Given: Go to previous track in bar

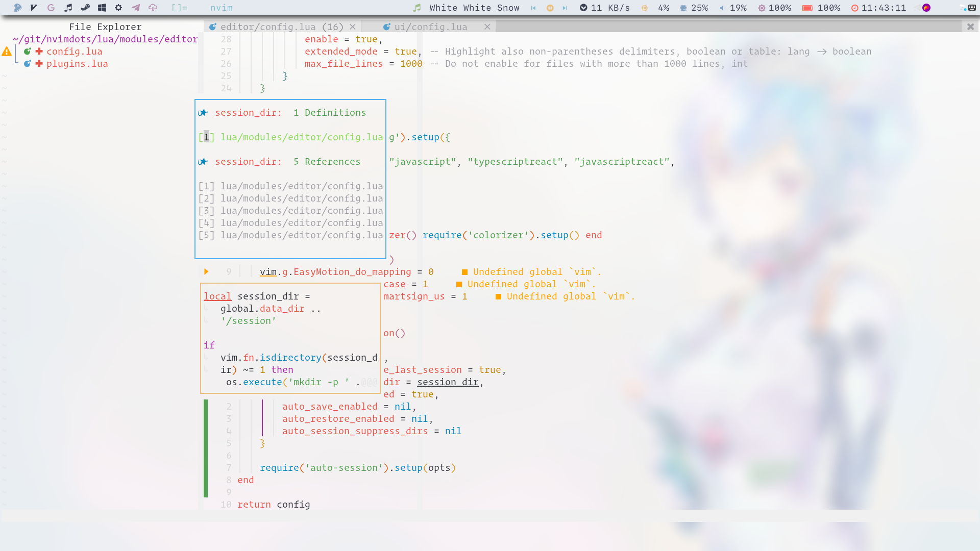Looking at the screenshot, I should (533, 8).
